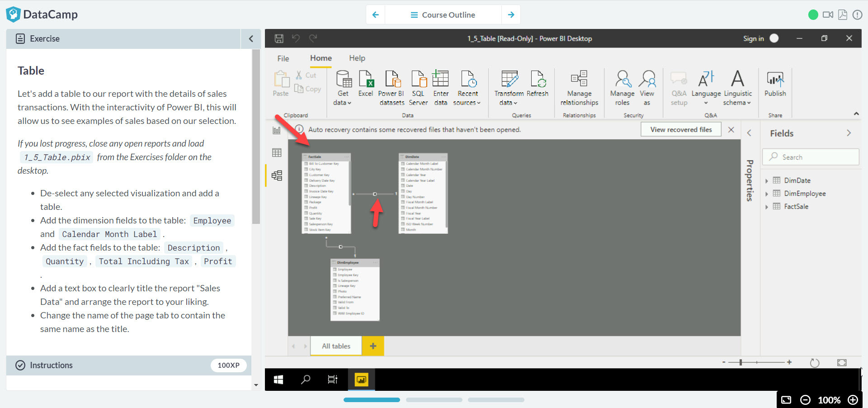Viewport: 868px width, 408px height.
Task: Open the Course Outline menu
Action: tap(443, 15)
